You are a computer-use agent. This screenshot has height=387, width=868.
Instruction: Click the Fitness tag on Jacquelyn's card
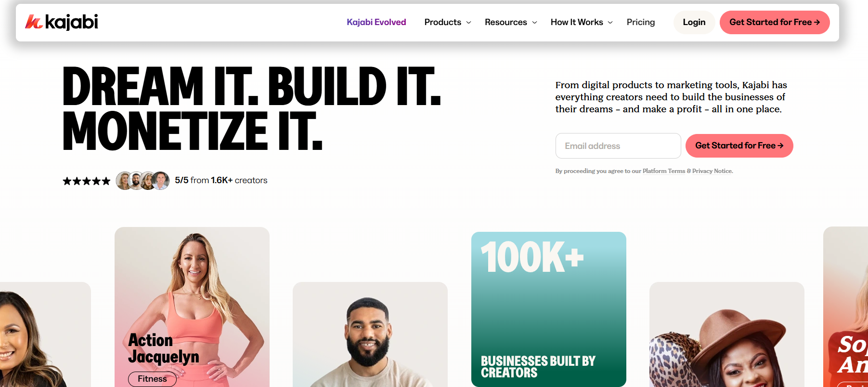click(x=152, y=379)
